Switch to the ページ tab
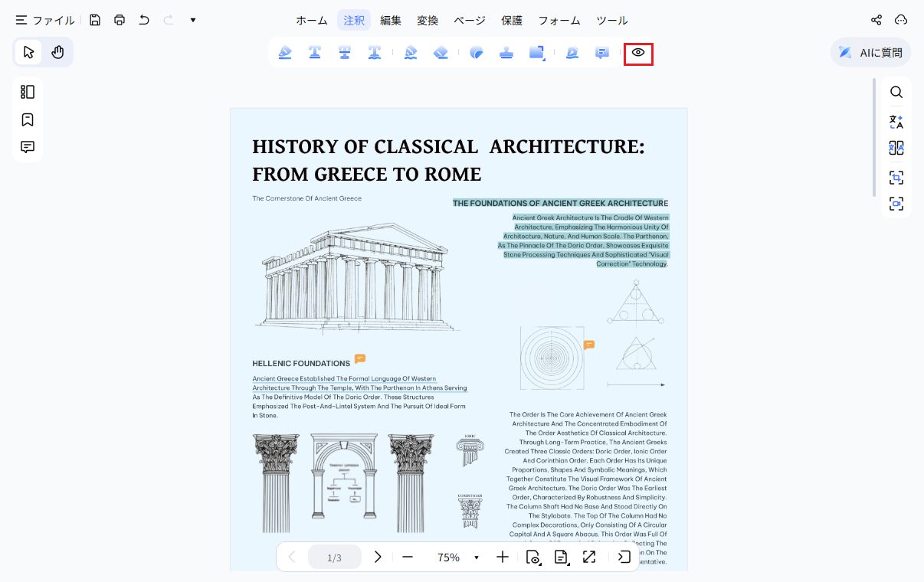924x582 pixels. [470, 21]
